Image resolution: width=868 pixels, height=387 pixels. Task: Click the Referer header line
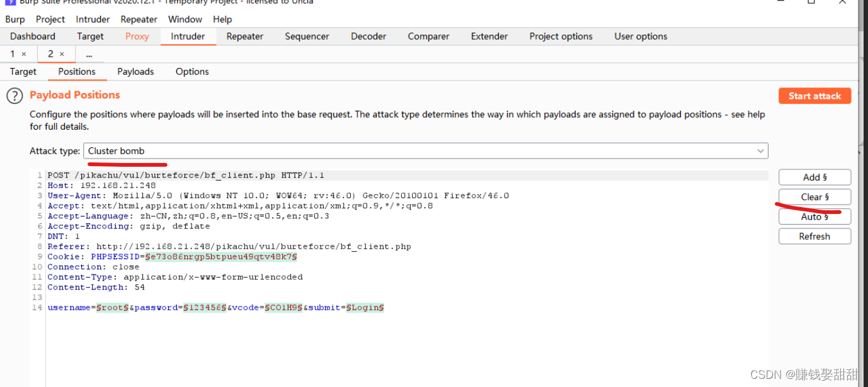click(229, 247)
